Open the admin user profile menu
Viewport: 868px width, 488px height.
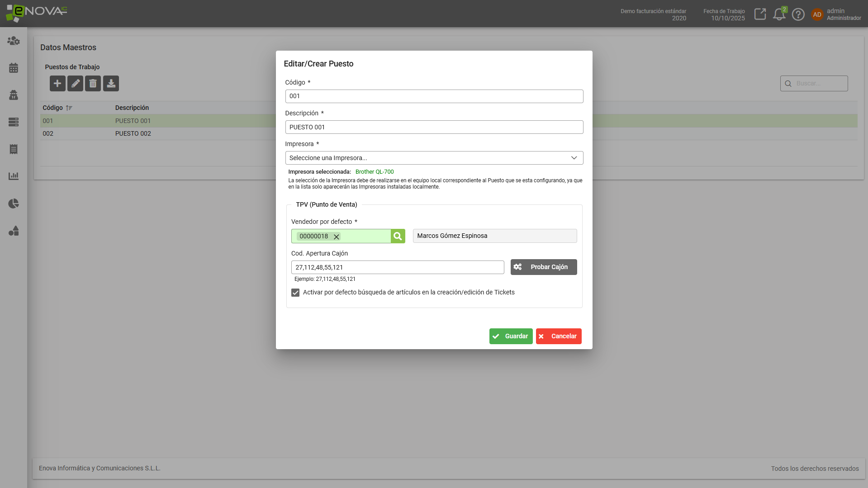836,14
